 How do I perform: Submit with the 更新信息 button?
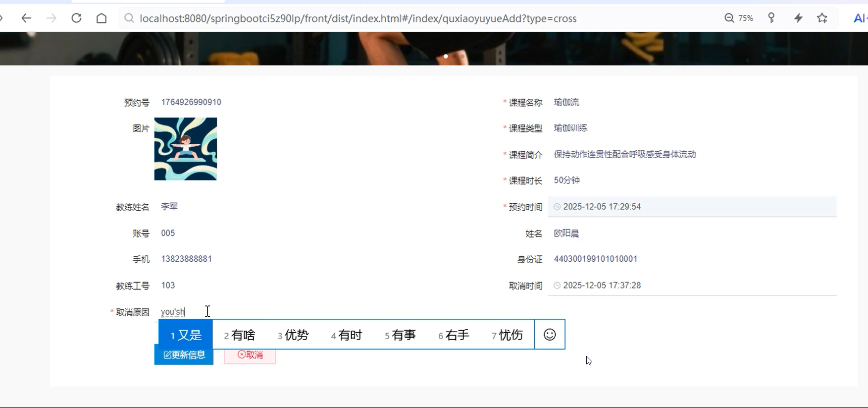184,355
